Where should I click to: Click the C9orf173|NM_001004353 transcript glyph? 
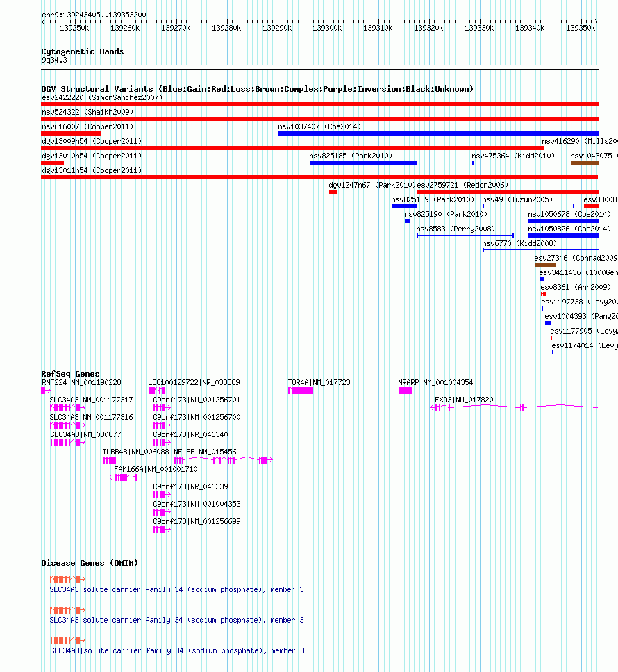pyautogui.click(x=162, y=512)
